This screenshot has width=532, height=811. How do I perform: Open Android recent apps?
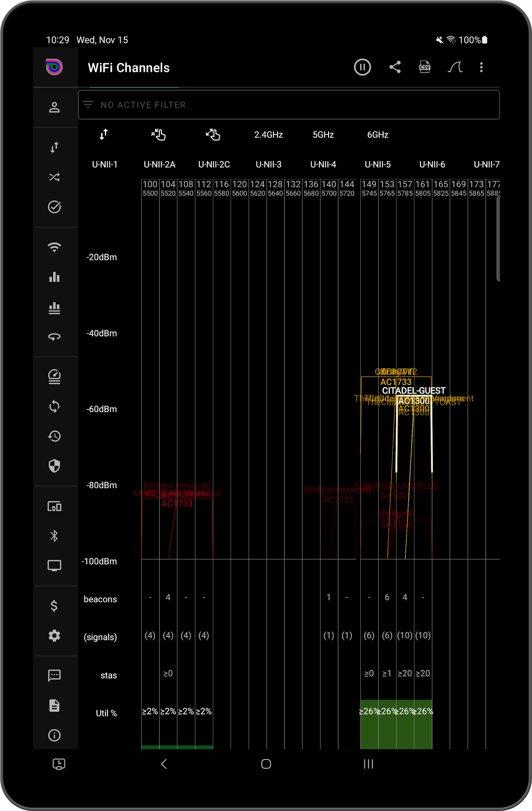coord(369,764)
